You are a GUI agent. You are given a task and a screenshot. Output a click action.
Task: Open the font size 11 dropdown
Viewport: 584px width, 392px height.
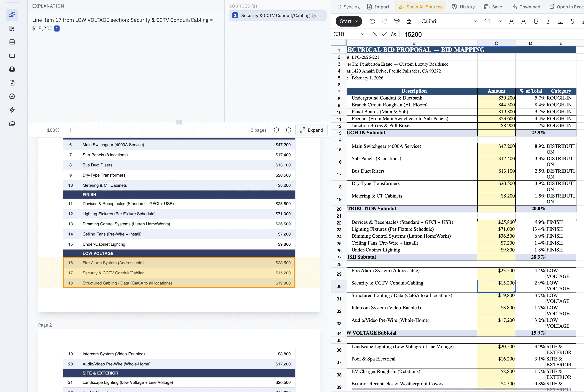[x=492, y=21]
